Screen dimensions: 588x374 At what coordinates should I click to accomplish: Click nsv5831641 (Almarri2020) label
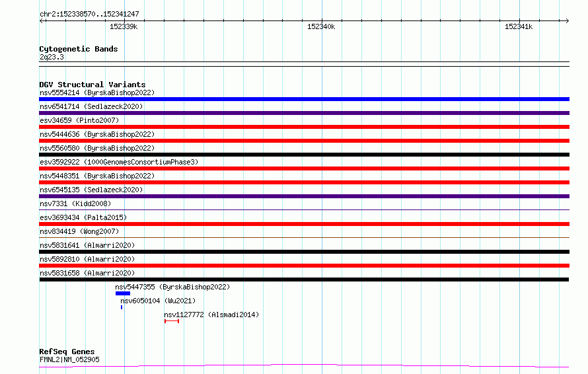coord(87,245)
